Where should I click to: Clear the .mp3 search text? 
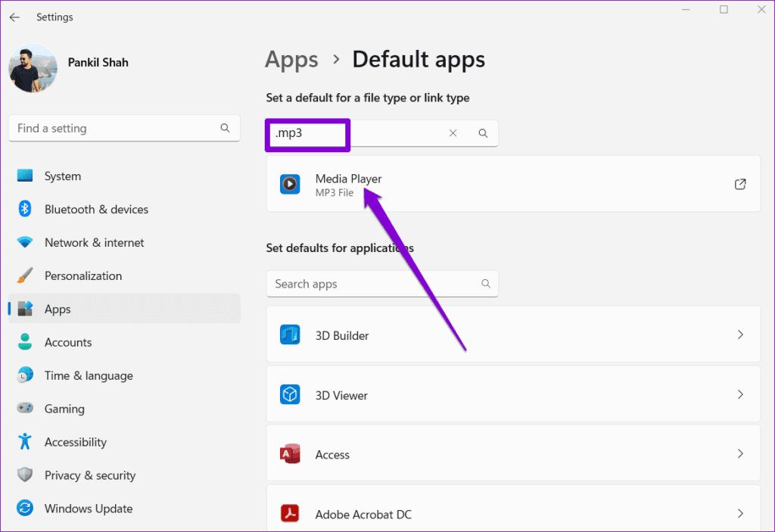453,133
